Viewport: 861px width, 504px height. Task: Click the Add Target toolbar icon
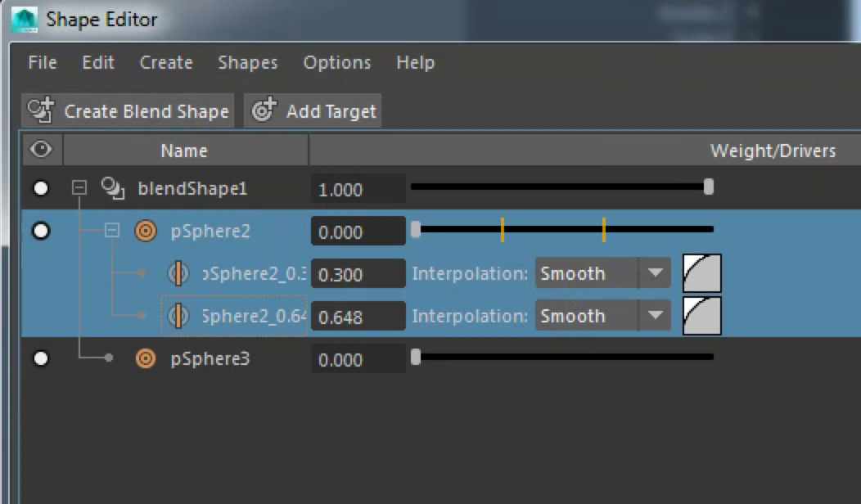click(x=264, y=110)
